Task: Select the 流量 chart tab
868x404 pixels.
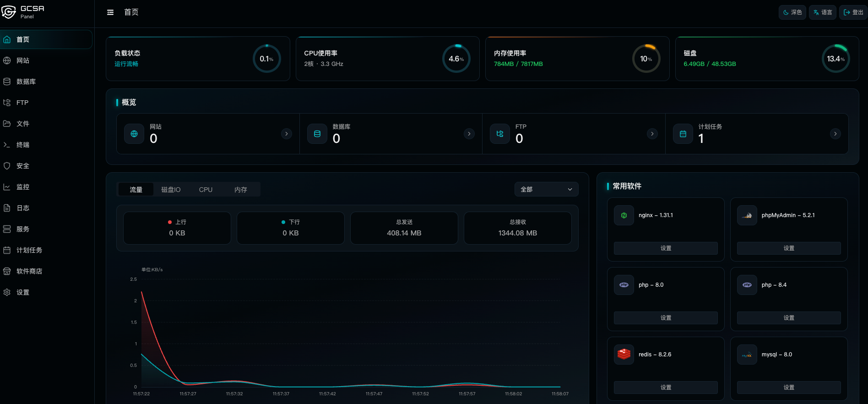Action: [136, 190]
